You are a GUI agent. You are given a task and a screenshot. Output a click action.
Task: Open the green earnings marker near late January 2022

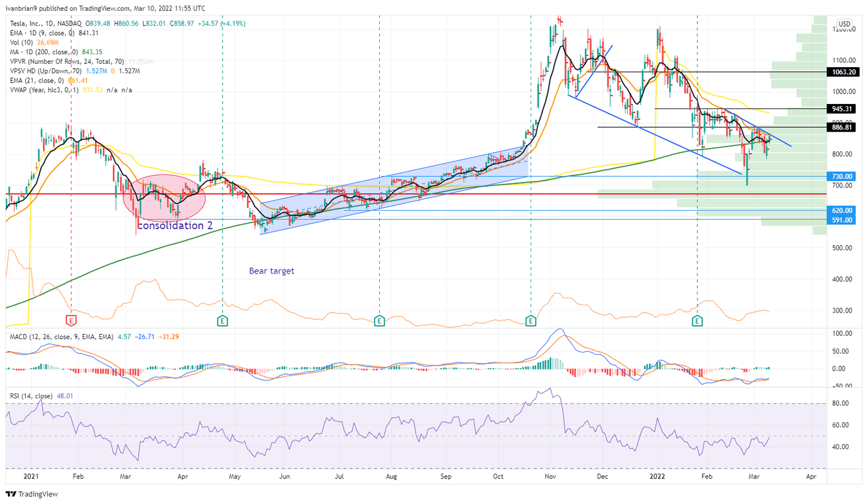tap(697, 321)
